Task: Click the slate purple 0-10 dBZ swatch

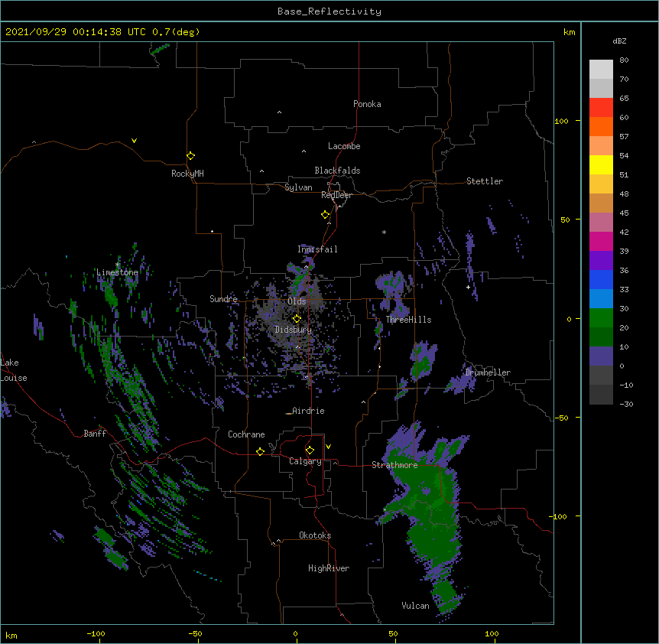Action: (601, 356)
